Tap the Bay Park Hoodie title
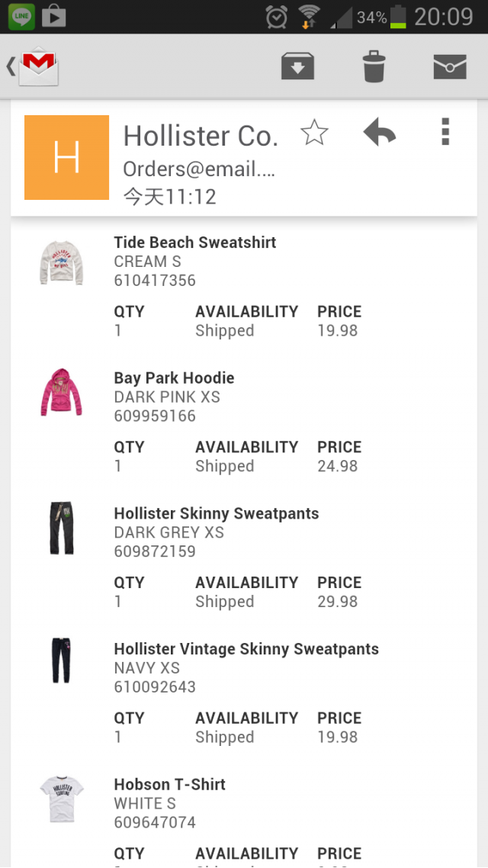Image resolution: width=488 pixels, height=868 pixels. point(174,378)
